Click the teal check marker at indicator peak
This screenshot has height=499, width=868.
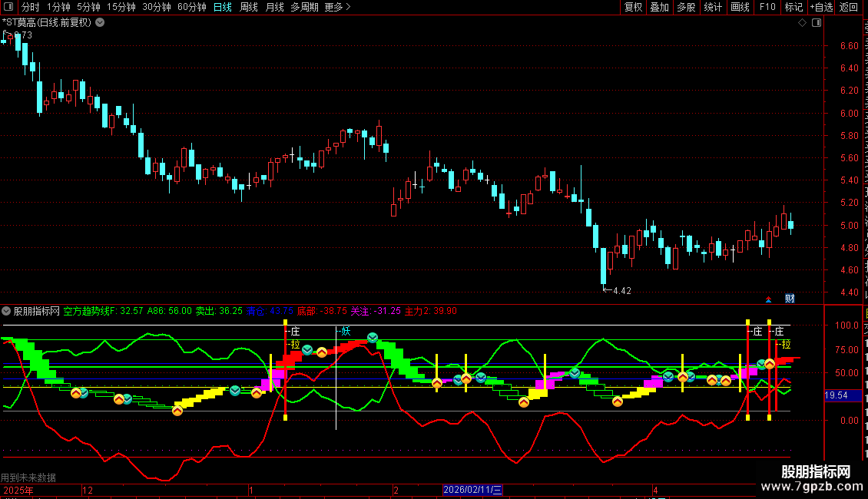pos(373,338)
